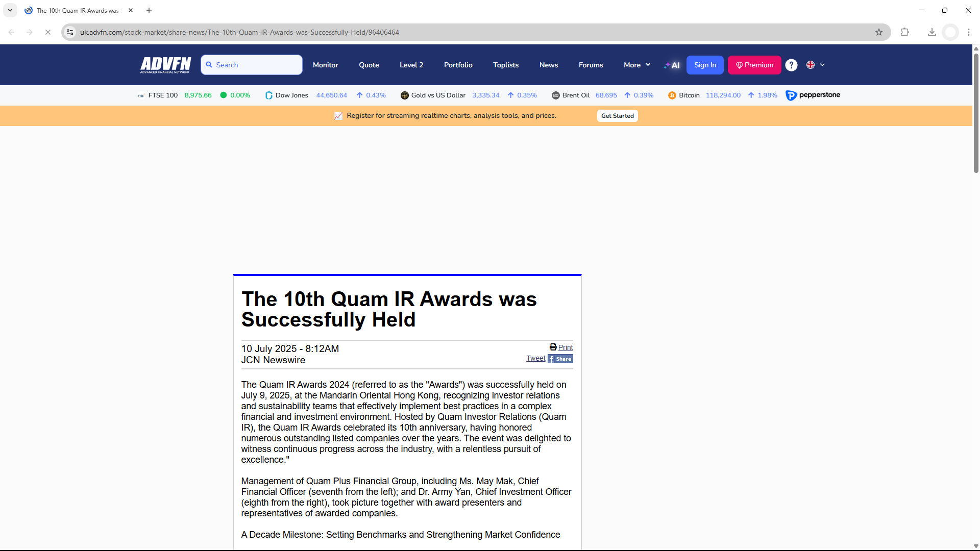Click the Get Started button
This screenshot has height=551, width=980.
tap(618, 116)
